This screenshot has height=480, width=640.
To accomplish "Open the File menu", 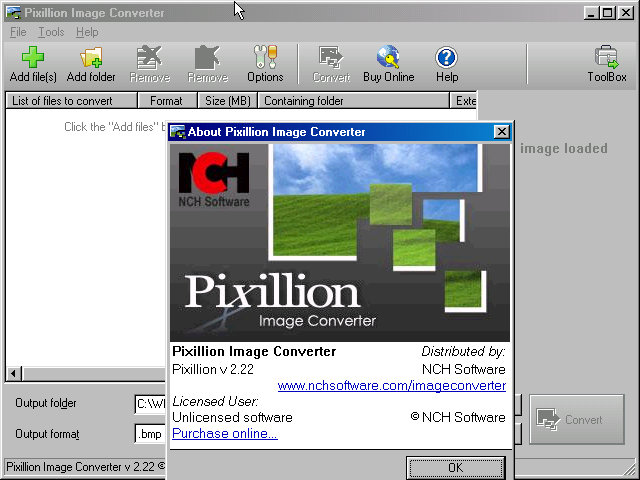I will tap(18, 32).
